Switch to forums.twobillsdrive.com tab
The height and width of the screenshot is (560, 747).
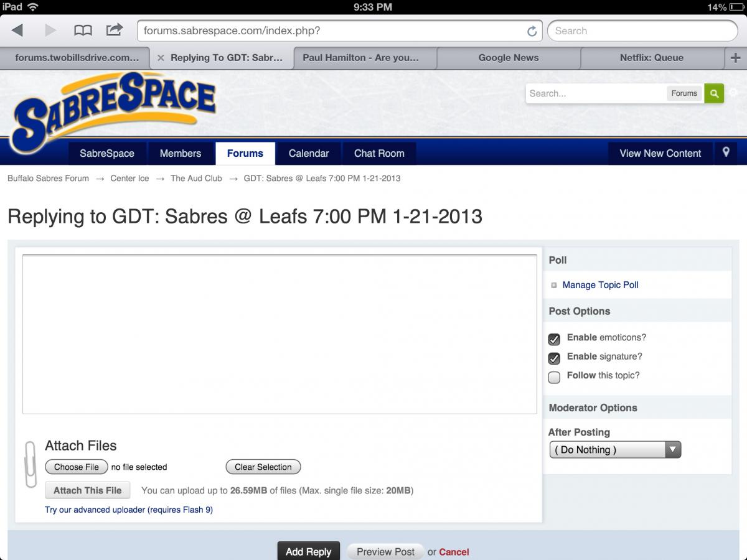(x=76, y=58)
